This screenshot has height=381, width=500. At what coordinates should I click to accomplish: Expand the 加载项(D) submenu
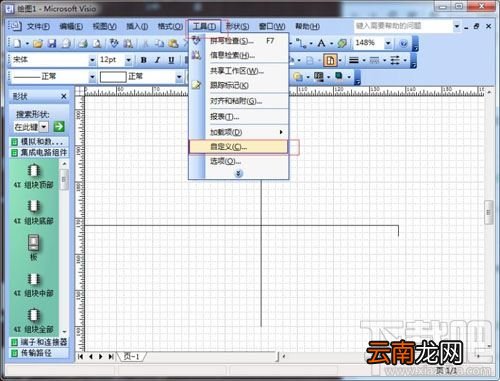[x=281, y=132]
